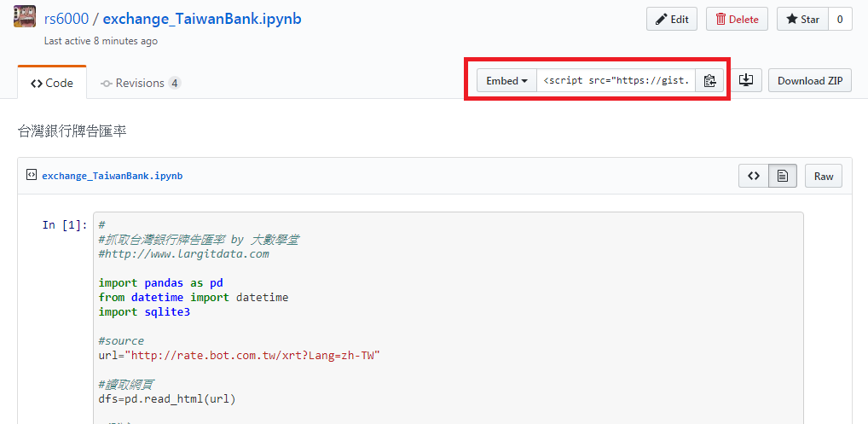Delete this gist using the trash button
The image size is (868, 424).
point(737,19)
